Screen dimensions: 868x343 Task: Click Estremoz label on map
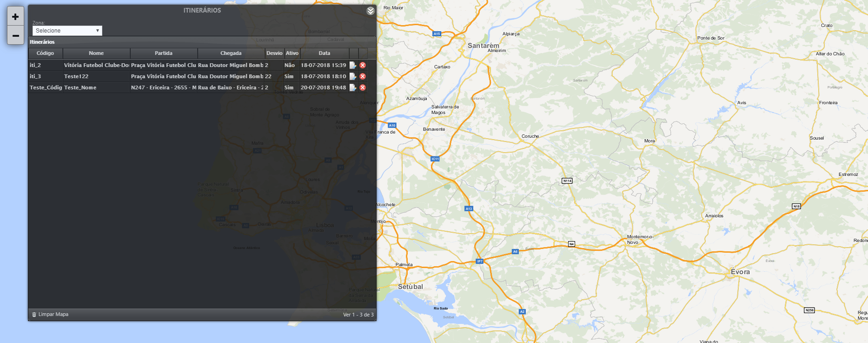[x=848, y=175]
